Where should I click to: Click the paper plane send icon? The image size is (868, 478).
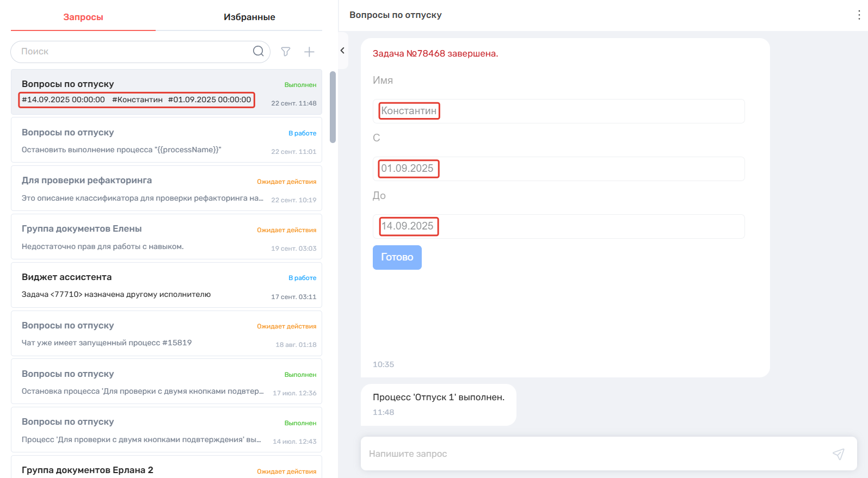pos(838,454)
